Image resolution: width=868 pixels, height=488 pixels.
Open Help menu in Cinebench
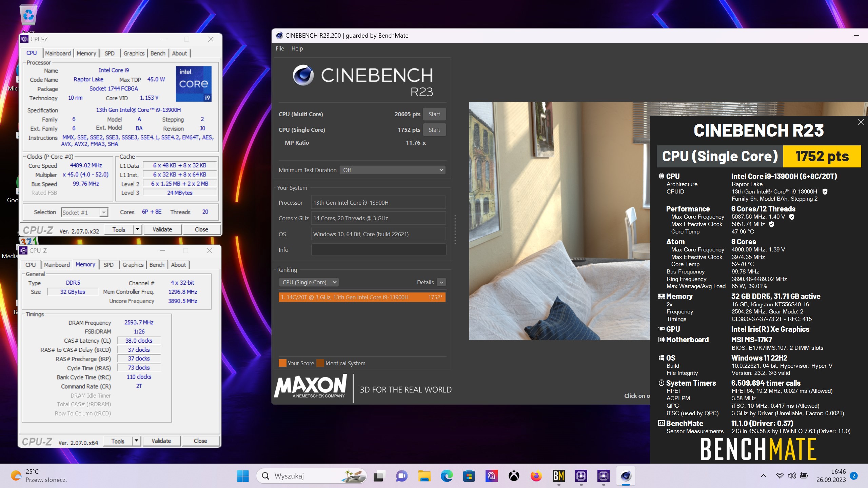point(297,48)
